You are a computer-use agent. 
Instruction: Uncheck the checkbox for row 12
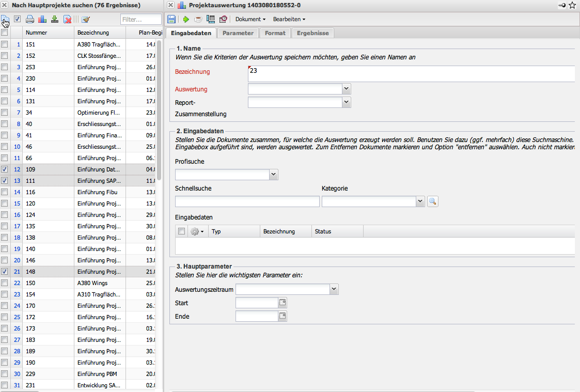coord(5,169)
